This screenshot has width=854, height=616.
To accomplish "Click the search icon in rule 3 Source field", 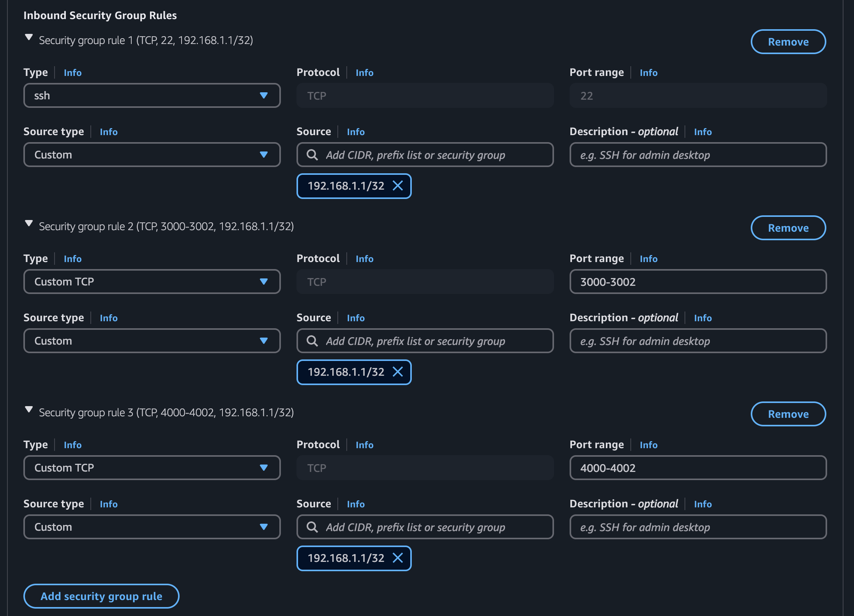I will [312, 527].
